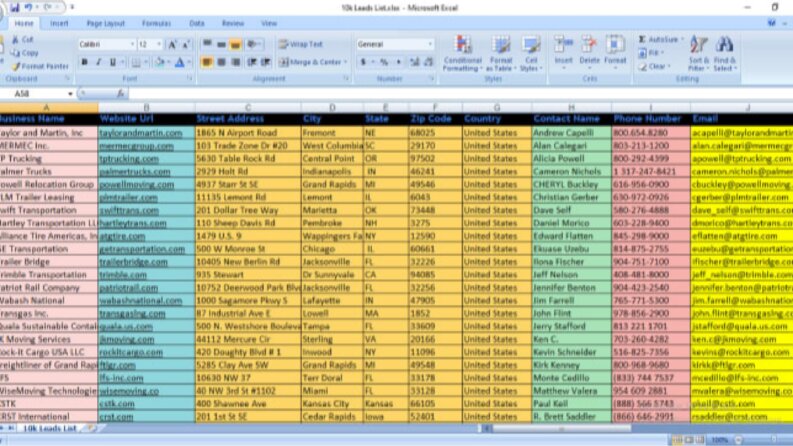This screenshot has height=446, width=793.
Task: Open Sort & Filter menu
Action: coord(698,53)
